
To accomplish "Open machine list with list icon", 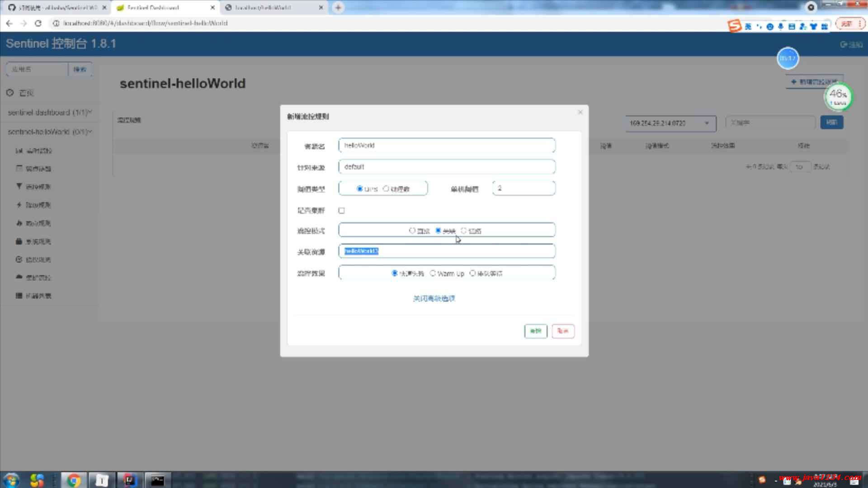I will pos(34,296).
